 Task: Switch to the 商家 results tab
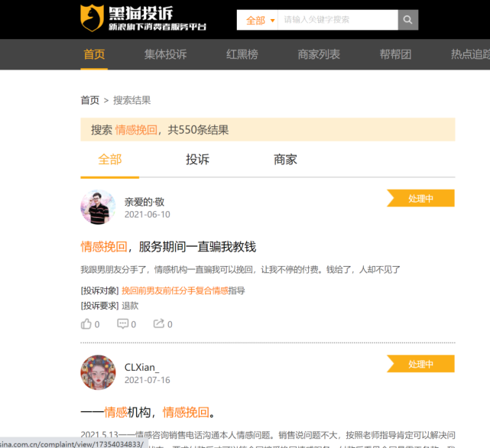click(285, 160)
